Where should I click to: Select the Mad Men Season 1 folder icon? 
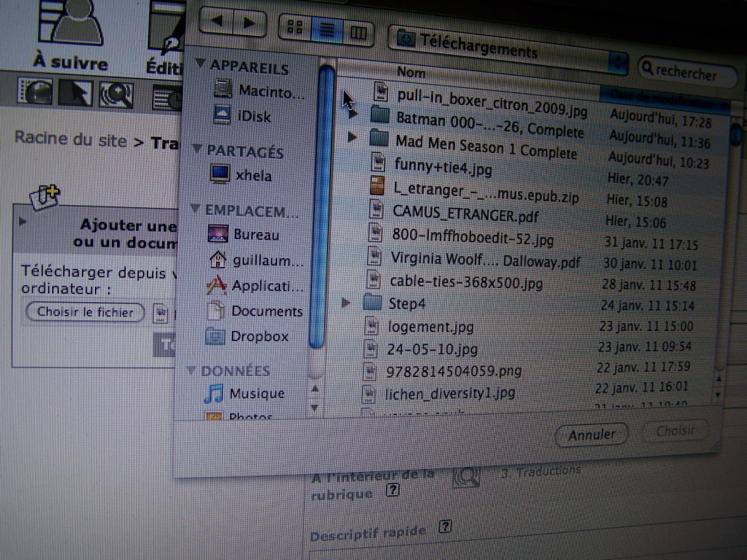coord(379,138)
